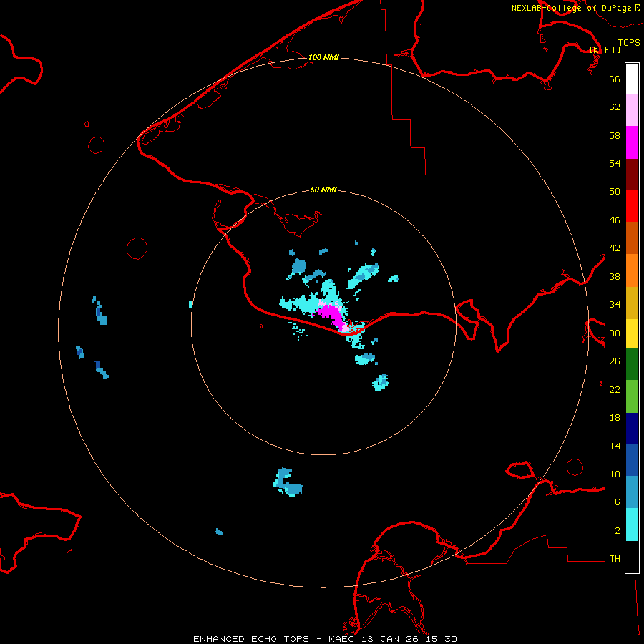
Task: Click the 50 legend scale label
Action: (x=615, y=191)
